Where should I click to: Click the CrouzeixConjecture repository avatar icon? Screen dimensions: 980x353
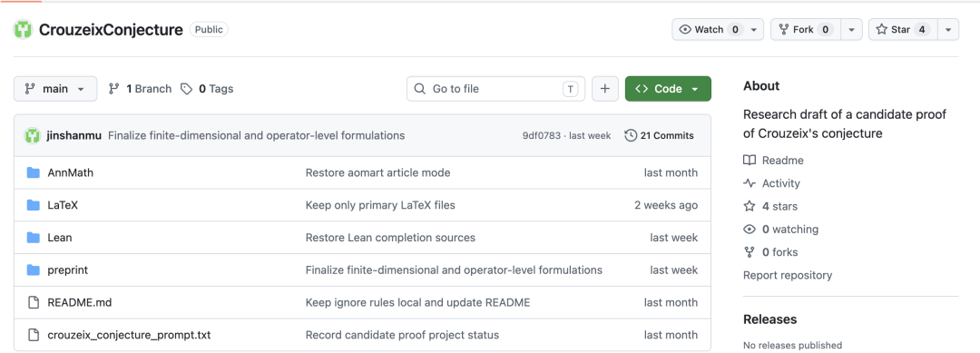(x=23, y=29)
